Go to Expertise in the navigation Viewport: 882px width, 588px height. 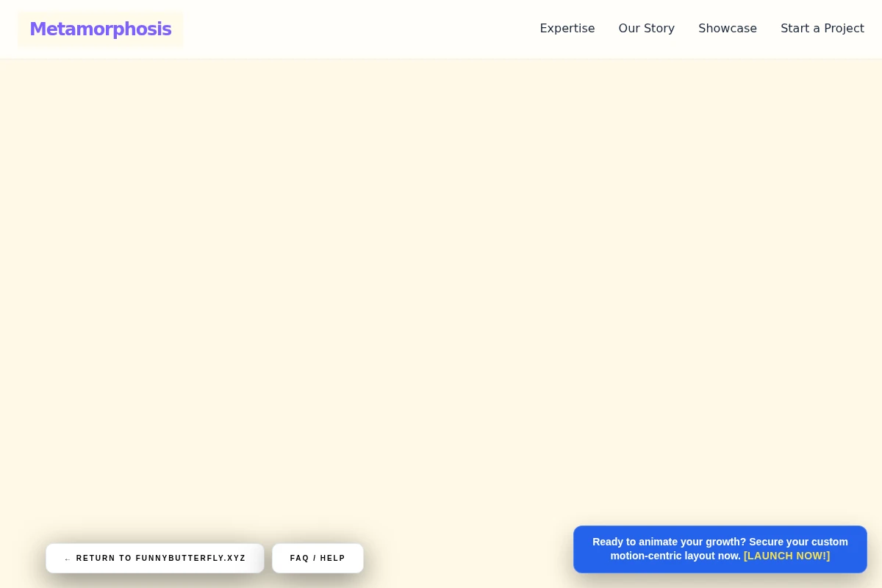click(567, 29)
